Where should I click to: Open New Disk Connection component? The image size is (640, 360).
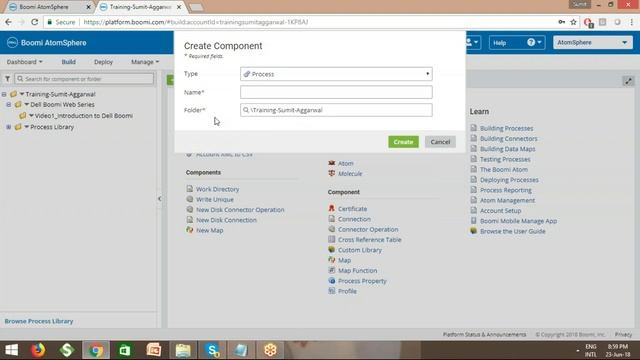pyautogui.click(x=226, y=220)
